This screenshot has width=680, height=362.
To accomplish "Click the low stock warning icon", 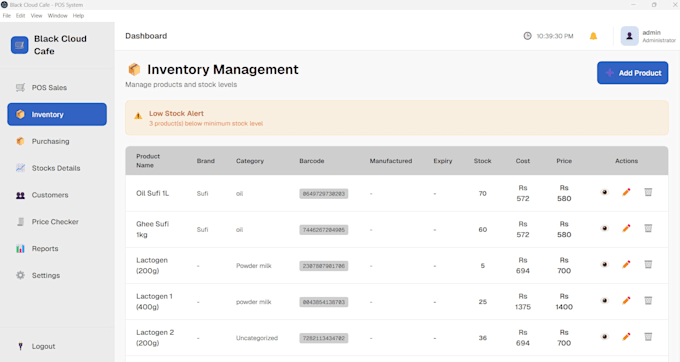I will point(138,116).
